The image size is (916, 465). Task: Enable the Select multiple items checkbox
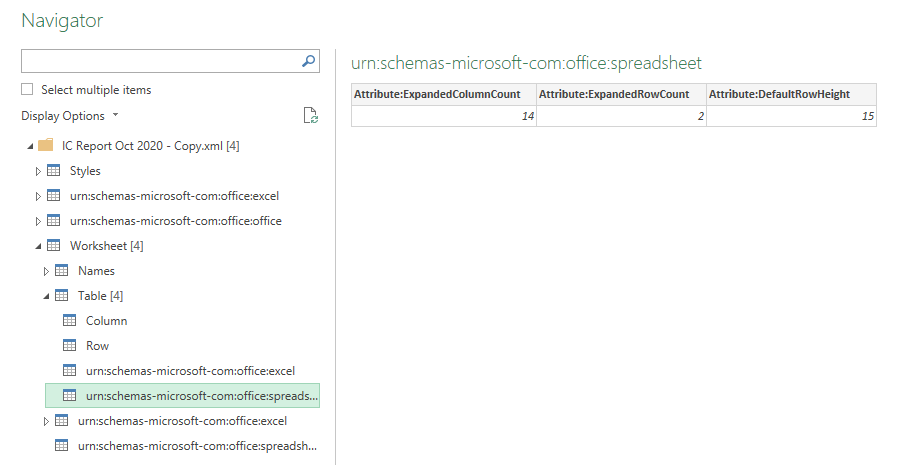(x=27, y=89)
